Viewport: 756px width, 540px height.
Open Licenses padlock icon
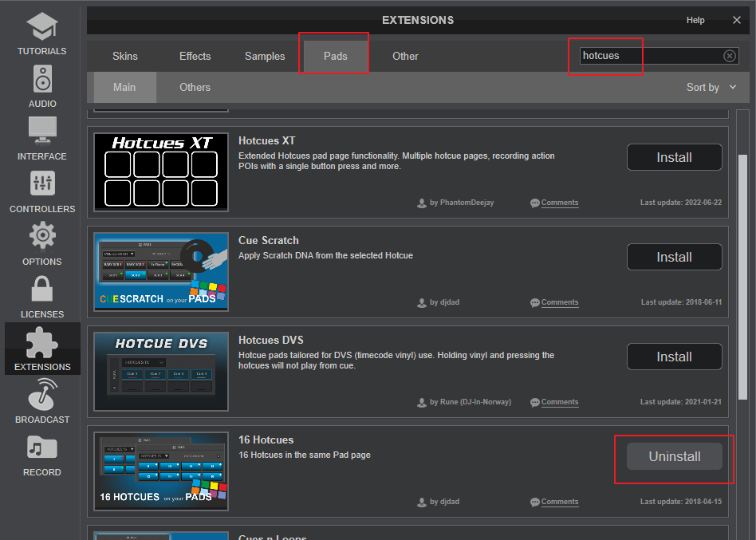(42, 288)
